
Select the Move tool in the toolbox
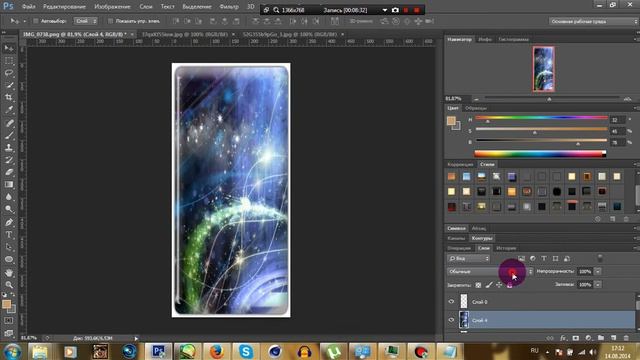[x=9, y=49]
